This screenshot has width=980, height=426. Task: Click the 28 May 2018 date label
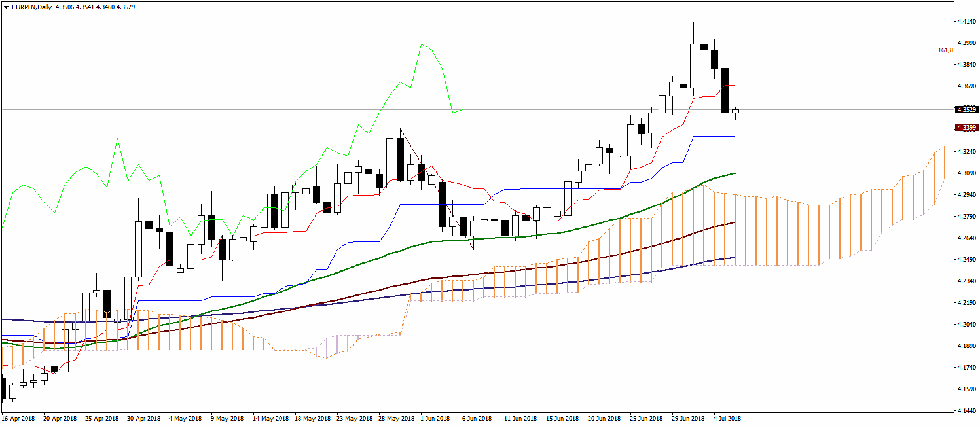point(395,418)
